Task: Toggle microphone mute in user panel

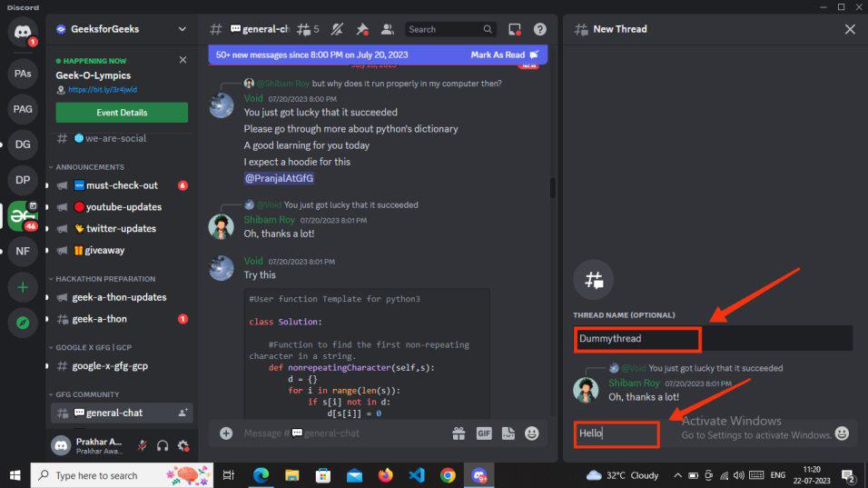Action: click(143, 445)
